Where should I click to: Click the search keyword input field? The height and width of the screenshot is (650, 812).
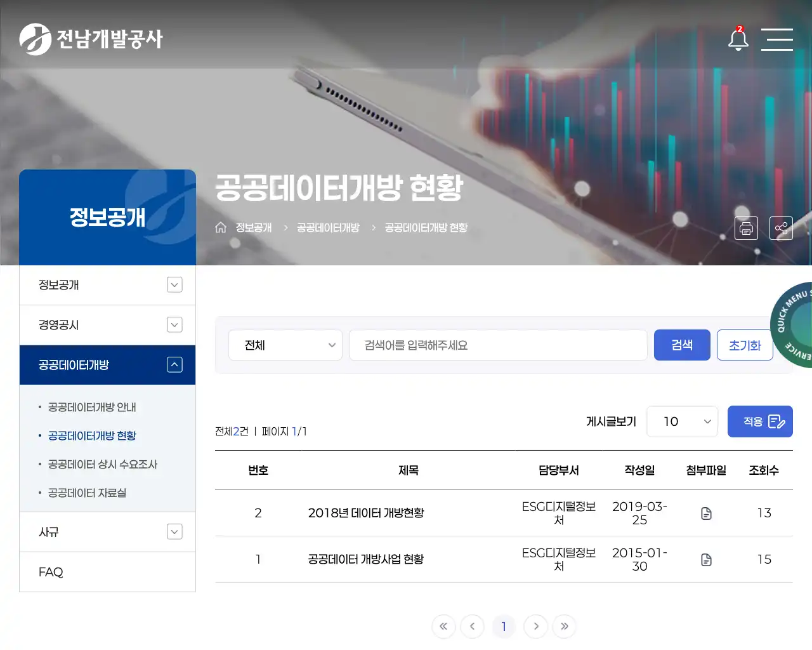point(498,345)
